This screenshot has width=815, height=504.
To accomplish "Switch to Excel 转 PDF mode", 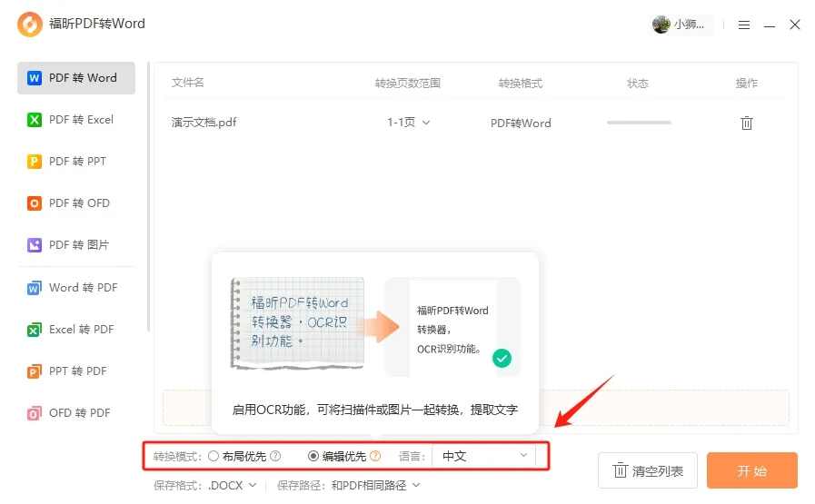I will click(x=76, y=330).
